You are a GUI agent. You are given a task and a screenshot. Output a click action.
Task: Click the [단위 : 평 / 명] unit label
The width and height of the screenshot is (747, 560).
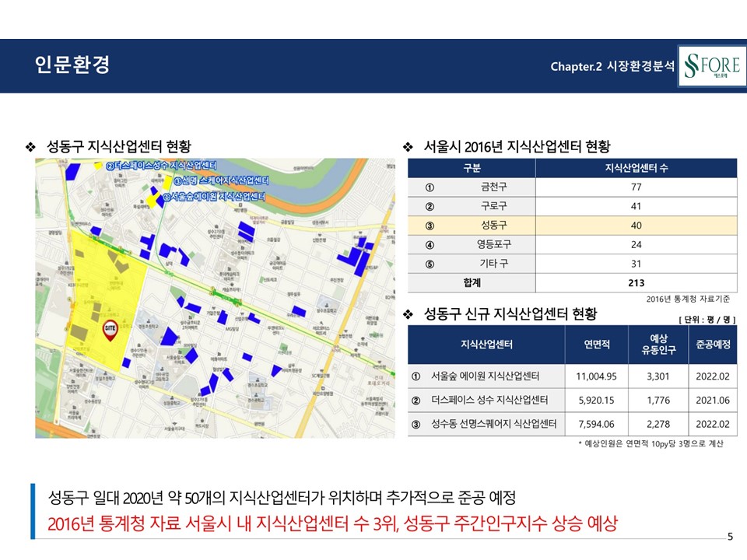(707, 320)
